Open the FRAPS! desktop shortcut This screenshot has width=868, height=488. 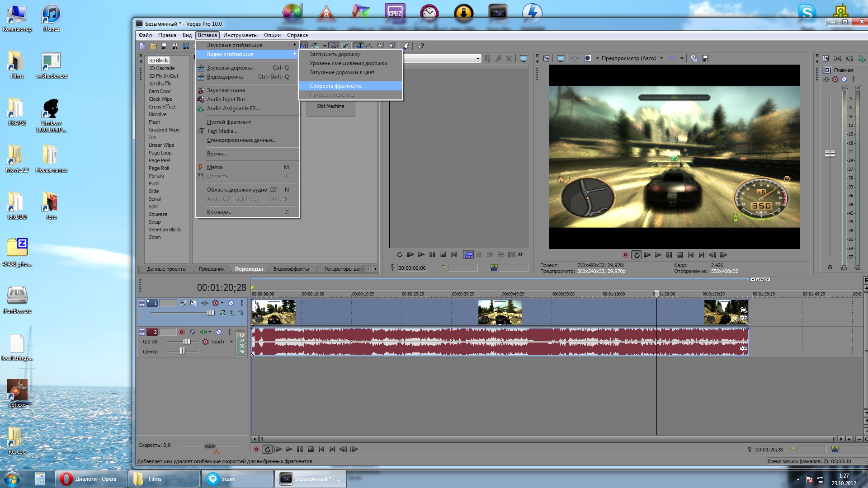(x=17, y=112)
